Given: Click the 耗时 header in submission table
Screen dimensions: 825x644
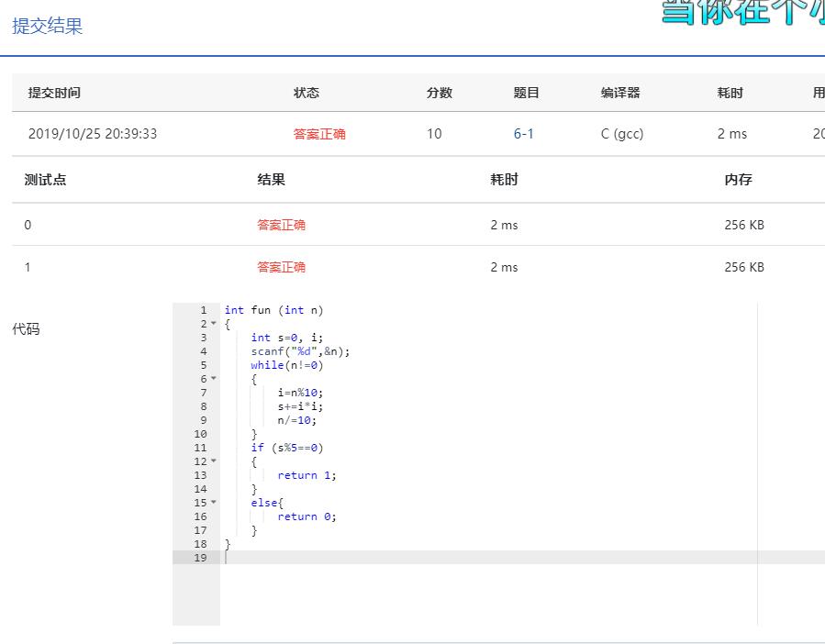Looking at the screenshot, I should point(730,93).
